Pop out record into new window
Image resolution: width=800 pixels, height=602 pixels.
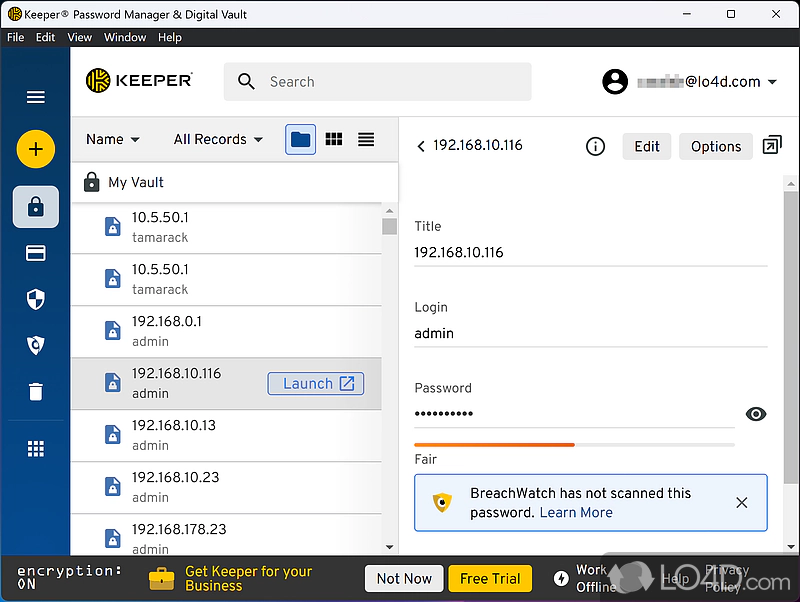tap(771, 146)
